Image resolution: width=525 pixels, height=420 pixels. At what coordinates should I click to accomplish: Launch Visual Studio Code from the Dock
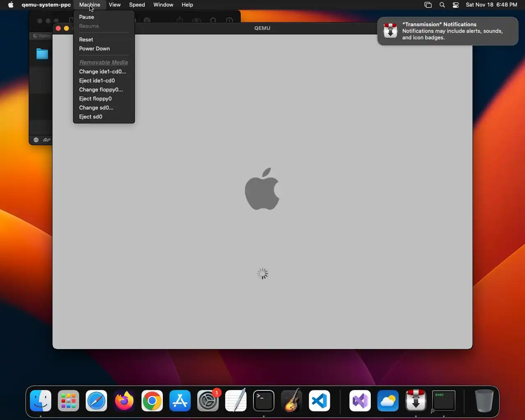pyautogui.click(x=320, y=401)
